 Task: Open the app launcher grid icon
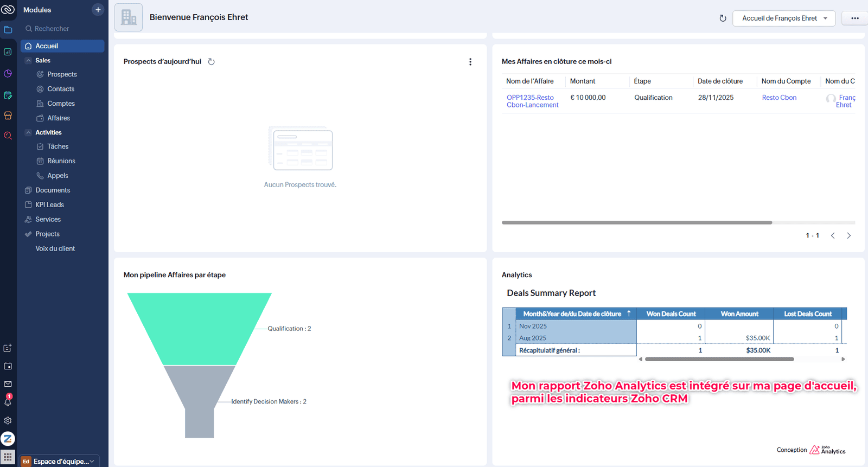coord(8,457)
